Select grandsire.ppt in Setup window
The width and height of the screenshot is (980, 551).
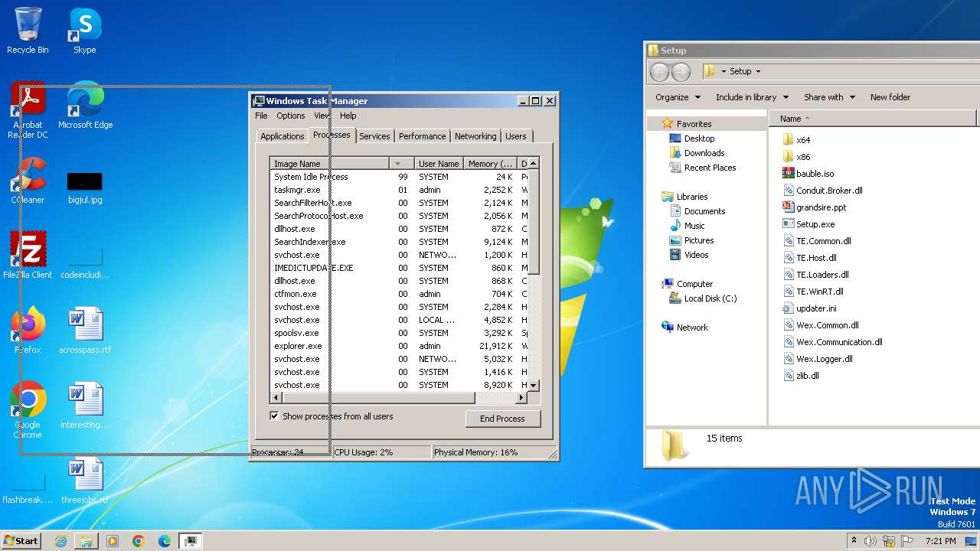coord(815,207)
